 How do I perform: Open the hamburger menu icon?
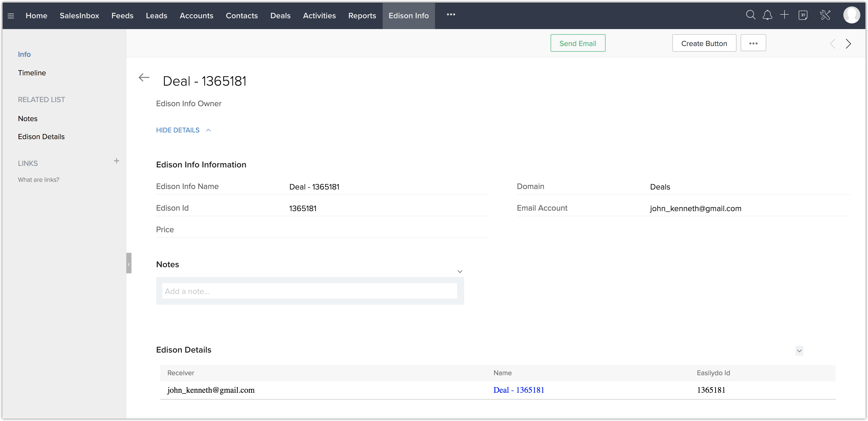pyautogui.click(x=11, y=16)
